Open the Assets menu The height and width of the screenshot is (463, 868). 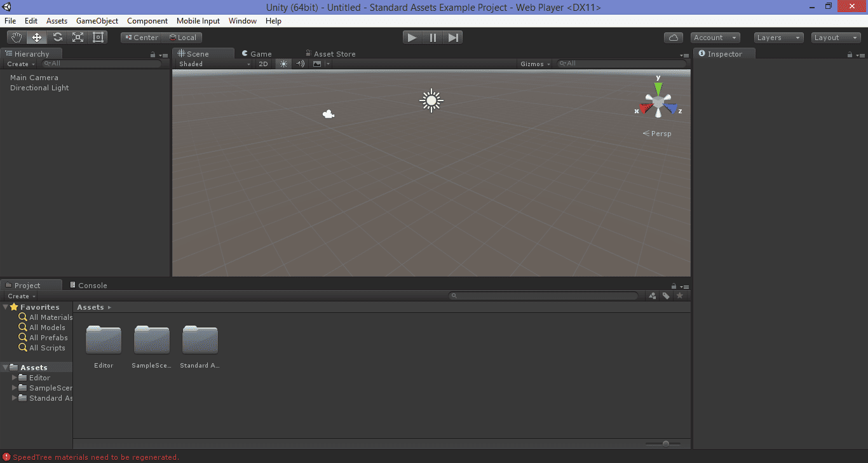coord(57,21)
